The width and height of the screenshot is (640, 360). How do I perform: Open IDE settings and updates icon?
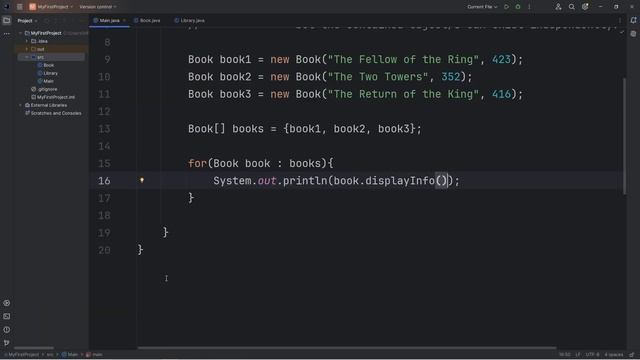(585, 7)
